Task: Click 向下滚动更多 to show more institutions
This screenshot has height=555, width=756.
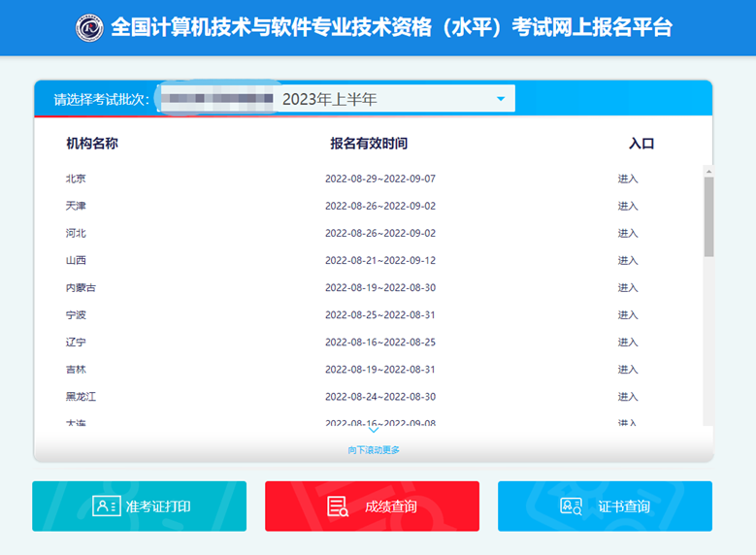Action: coord(374,449)
